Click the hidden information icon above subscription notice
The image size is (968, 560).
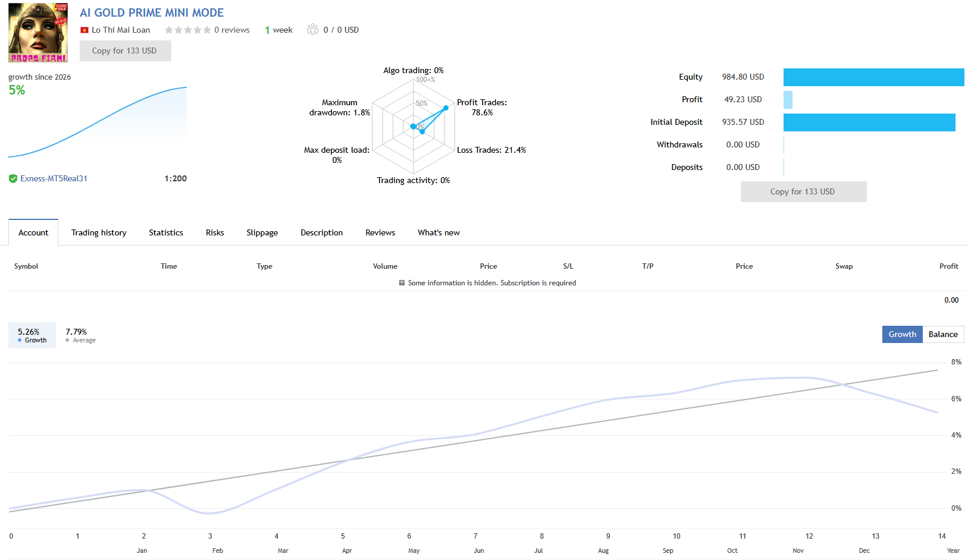click(x=402, y=282)
